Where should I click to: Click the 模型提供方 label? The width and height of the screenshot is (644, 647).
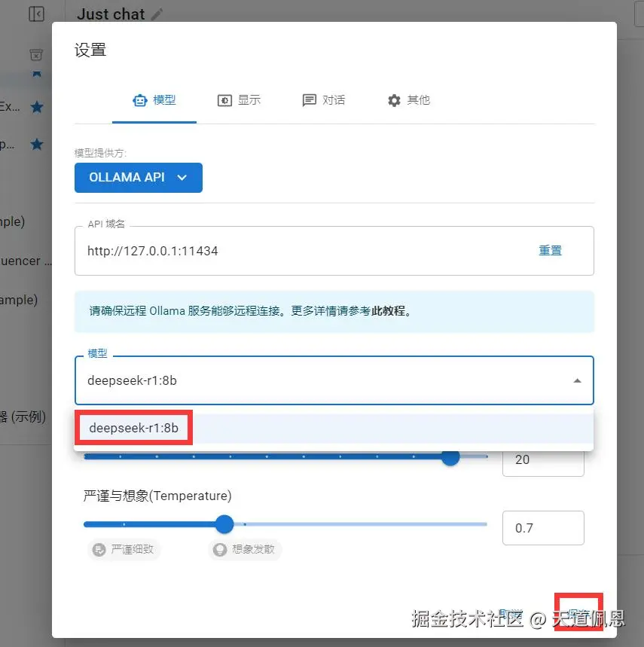100,153
